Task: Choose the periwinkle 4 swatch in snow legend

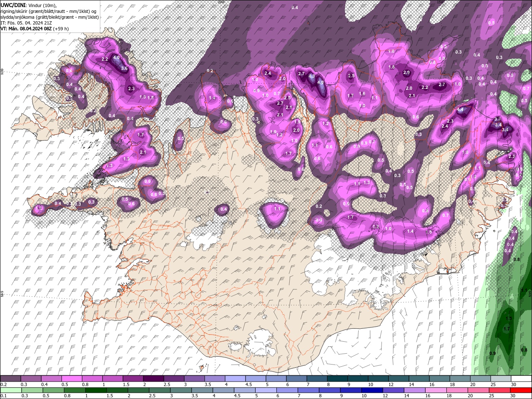Action: tap(235, 379)
